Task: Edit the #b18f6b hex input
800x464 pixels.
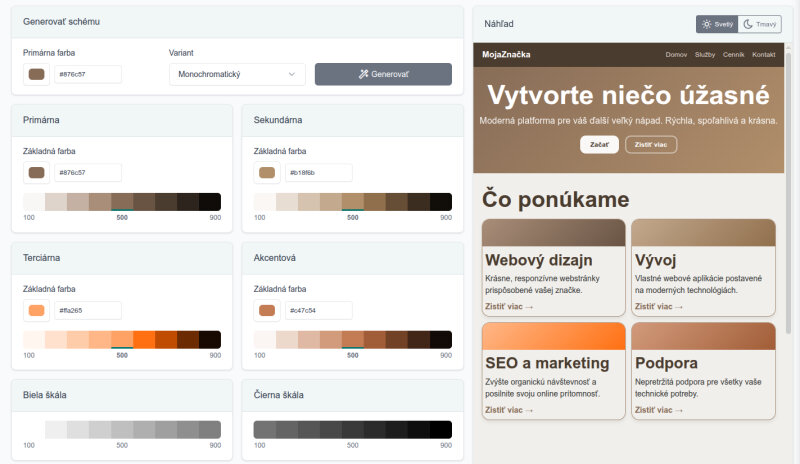Action: 318,173
